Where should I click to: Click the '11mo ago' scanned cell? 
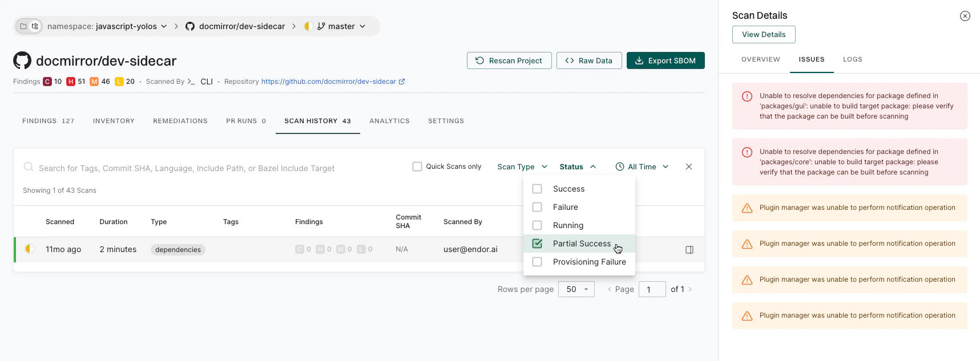(x=63, y=249)
